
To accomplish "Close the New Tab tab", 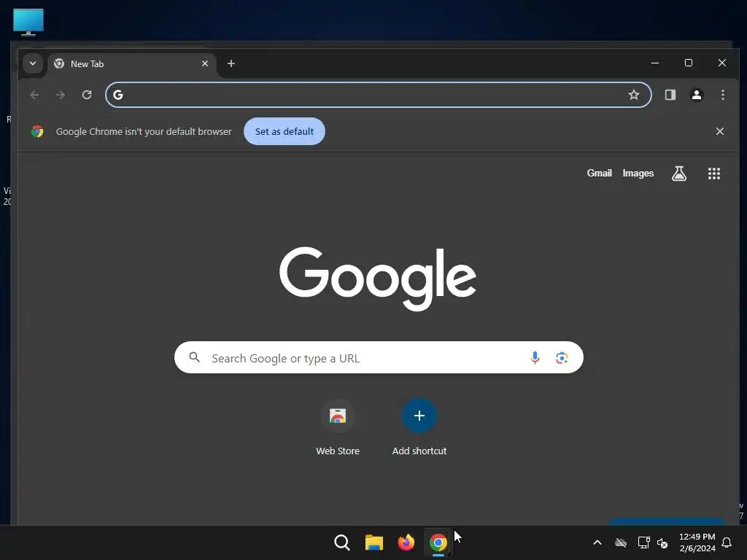I will 205,63.
